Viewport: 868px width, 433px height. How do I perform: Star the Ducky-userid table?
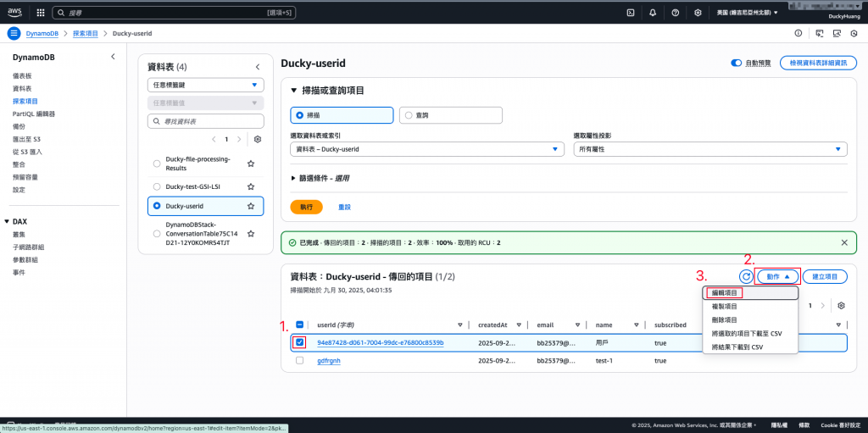click(x=251, y=206)
